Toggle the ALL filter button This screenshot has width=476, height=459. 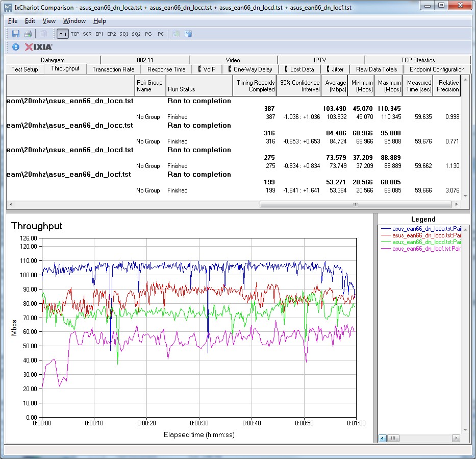pyautogui.click(x=63, y=34)
